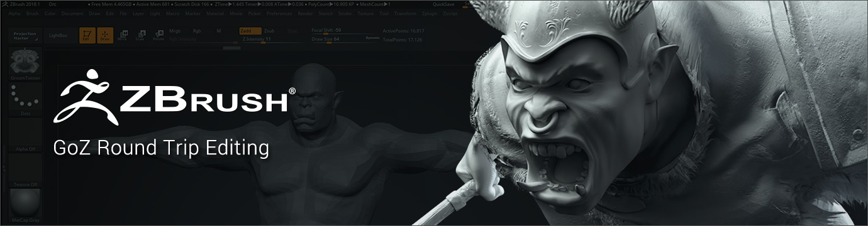The width and height of the screenshot is (868, 226).
Task: Click the QuickSave button
Action: click(443, 4)
